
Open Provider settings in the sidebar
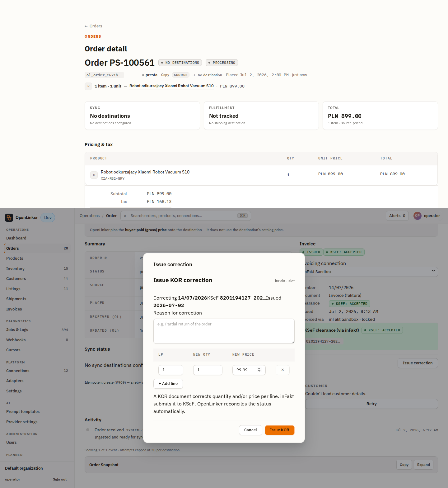point(37,422)
